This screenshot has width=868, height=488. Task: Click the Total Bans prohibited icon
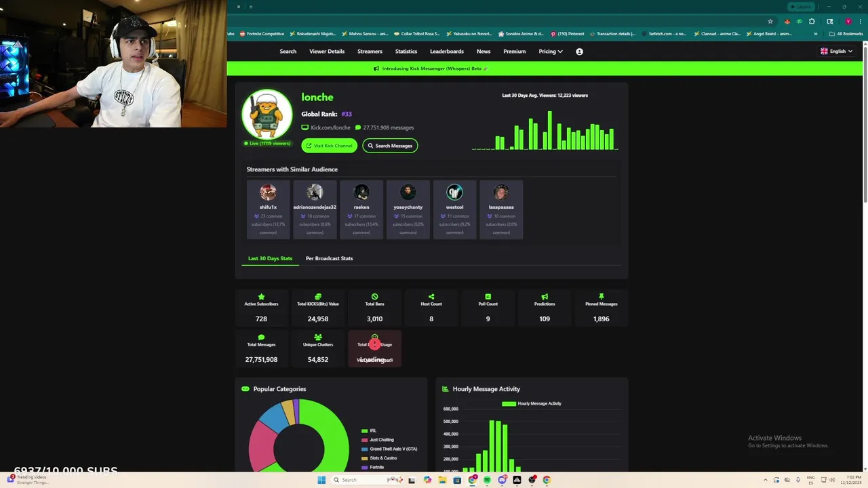[x=374, y=297]
